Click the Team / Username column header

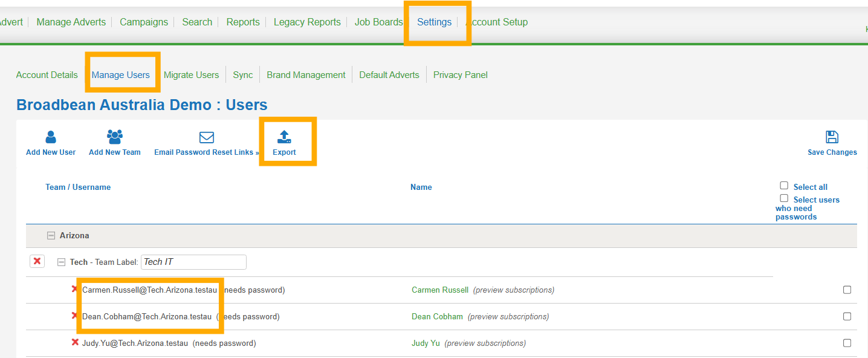coord(78,187)
